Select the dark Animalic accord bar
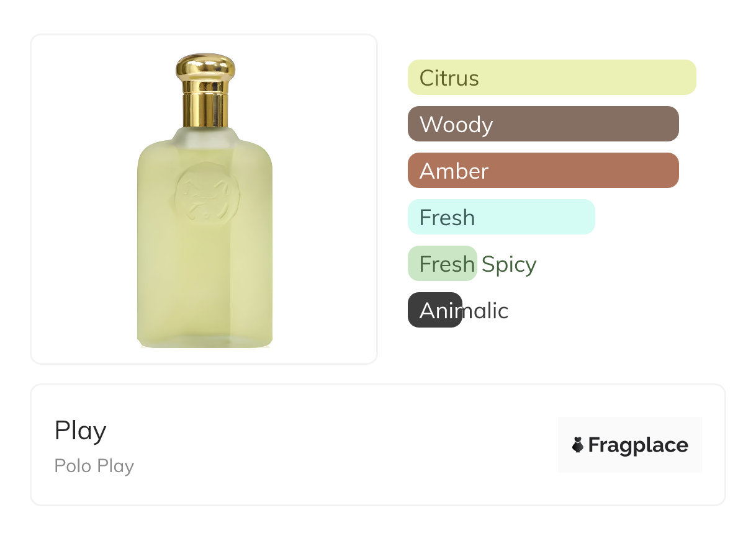 [x=434, y=310]
